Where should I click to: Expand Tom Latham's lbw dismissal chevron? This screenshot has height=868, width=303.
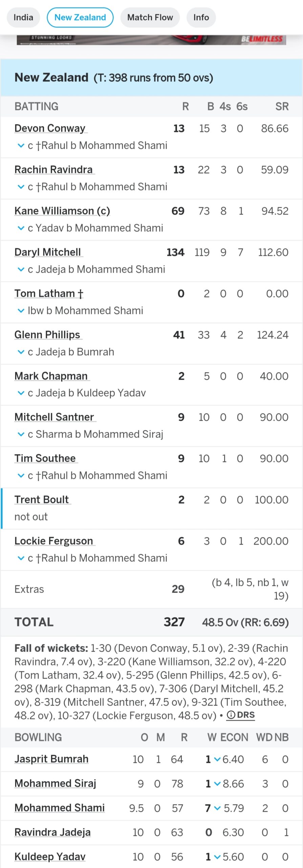(21, 311)
